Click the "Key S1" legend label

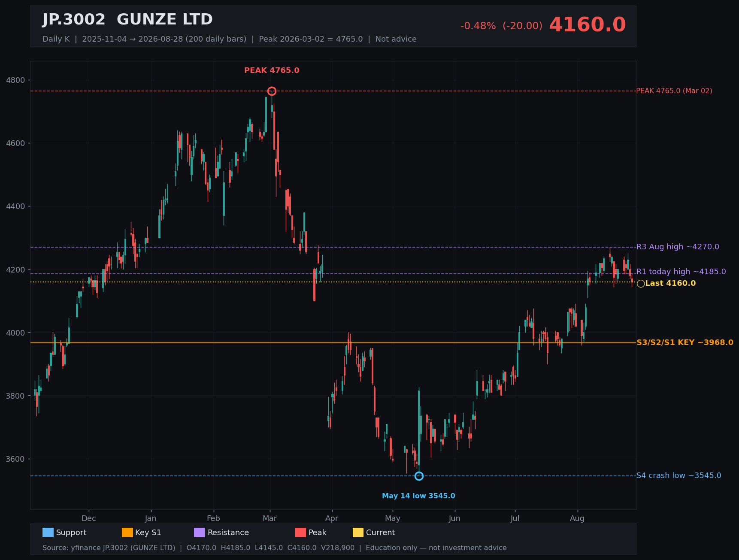148,533
